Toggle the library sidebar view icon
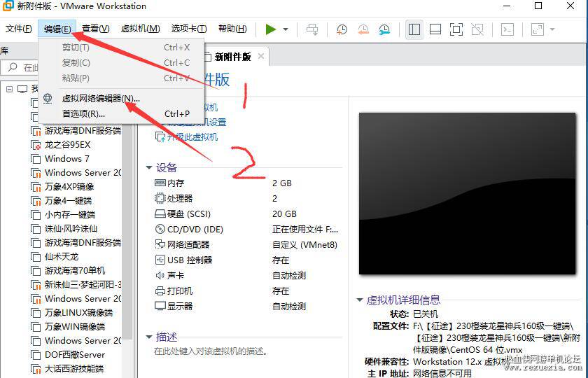This screenshot has width=588, height=378. click(414, 29)
